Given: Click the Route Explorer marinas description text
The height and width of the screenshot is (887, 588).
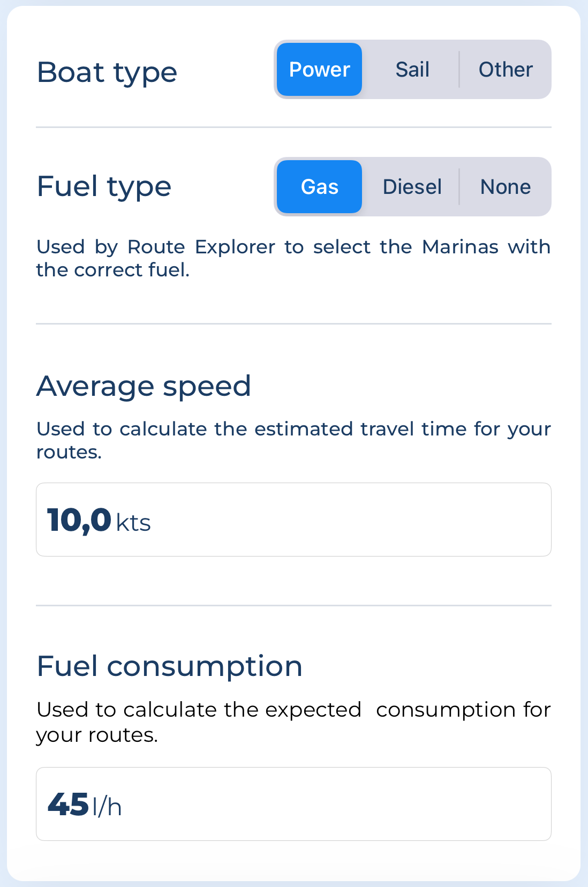Looking at the screenshot, I should coord(293,258).
